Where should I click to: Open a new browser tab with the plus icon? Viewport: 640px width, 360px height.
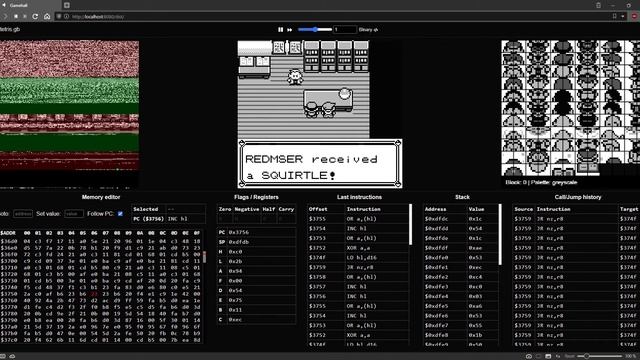(x=67, y=5)
